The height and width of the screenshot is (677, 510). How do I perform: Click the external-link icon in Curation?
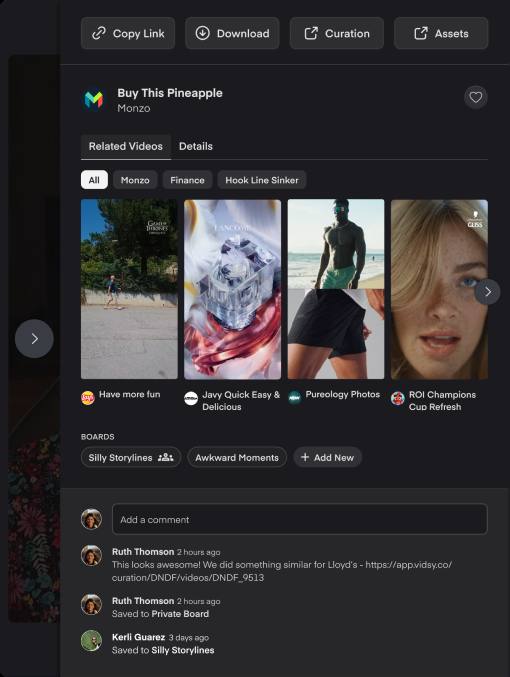(x=311, y=33)
